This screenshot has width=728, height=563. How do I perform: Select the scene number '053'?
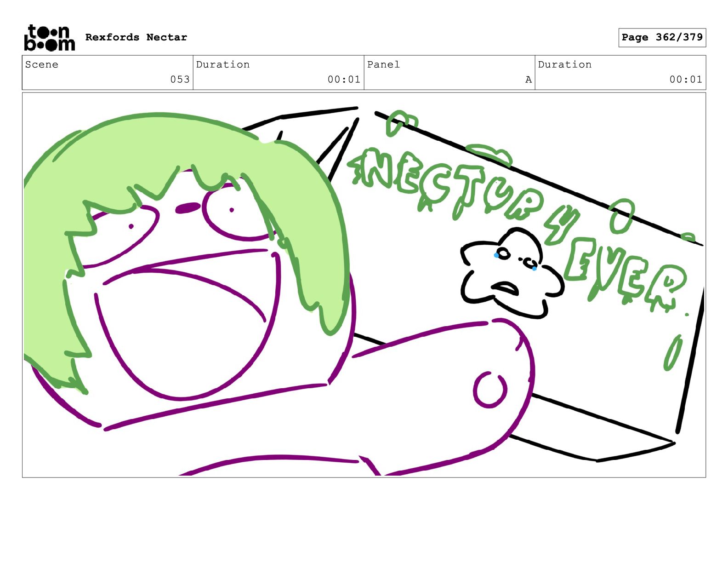[x=180, y=79]
